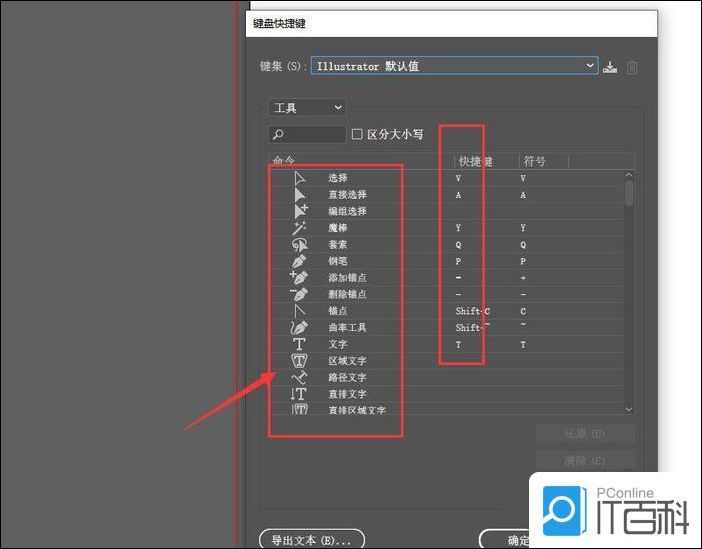This screenshot has height=549, width=702.
Task: Click the Area Type tool icon
Action: [x=299, y=360]
